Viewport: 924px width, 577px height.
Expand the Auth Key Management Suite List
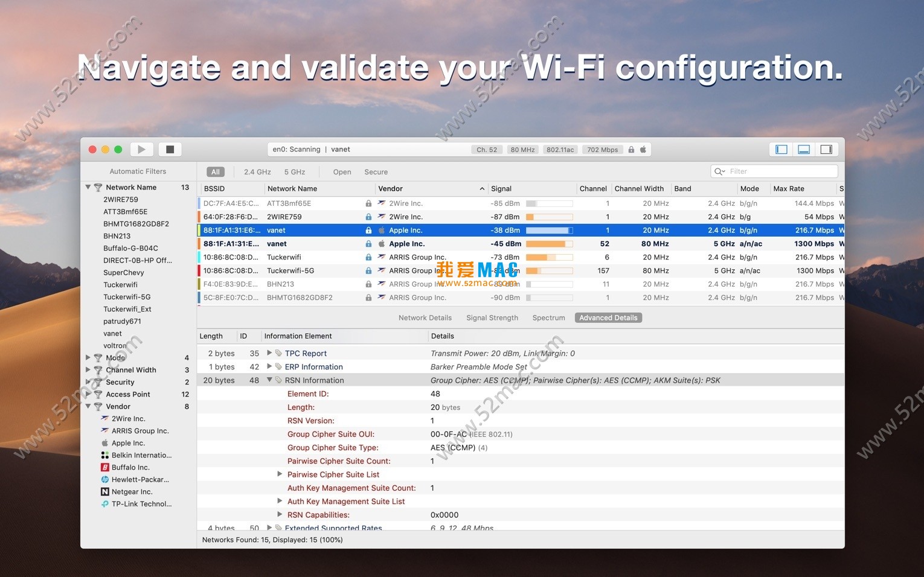click(280, 501)
